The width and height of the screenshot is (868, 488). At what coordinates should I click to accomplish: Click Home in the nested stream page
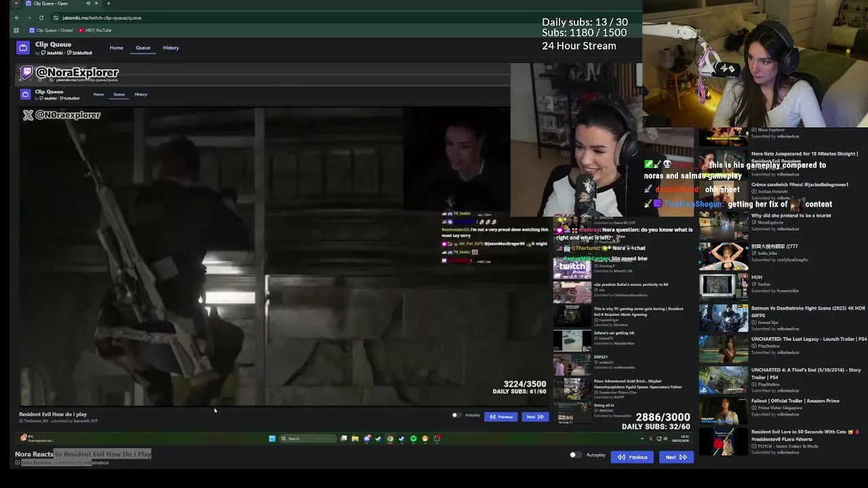pyautogui.click(x=98, y=94)
